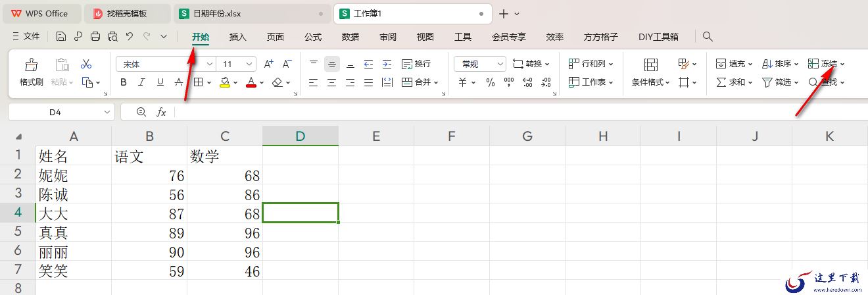Image resolution: width=868 pixels, height=295 pixels.
Task: Align cell content to bottom
Action: click(350, 64)
